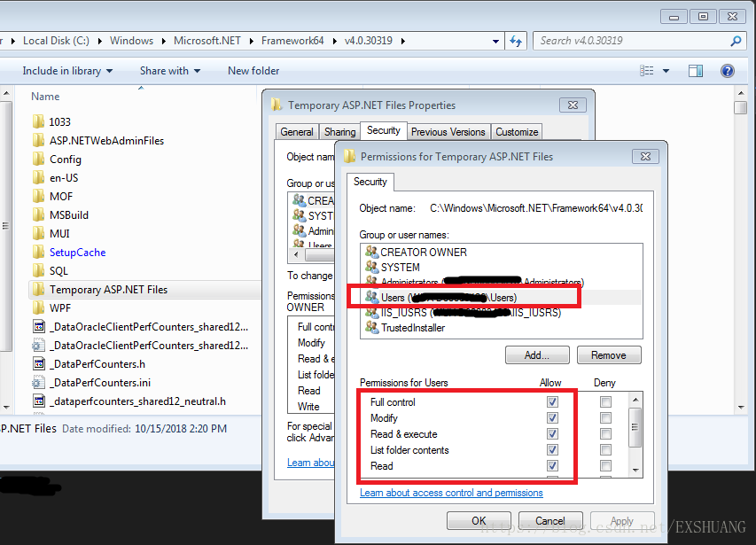Switch to Sharing tab in Properties
Viewport: 756px width, 545px height.
pyautogui.click(x=339, y=131)
